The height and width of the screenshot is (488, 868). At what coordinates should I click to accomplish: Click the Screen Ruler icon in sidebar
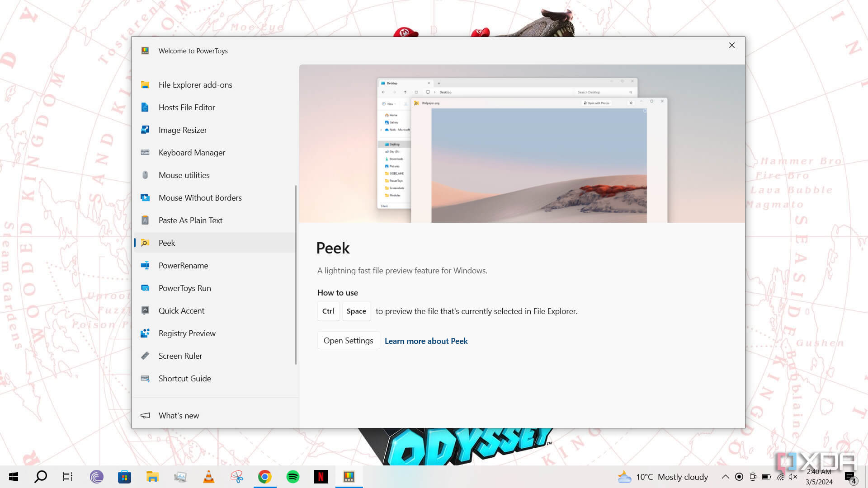tap(145, 356)
